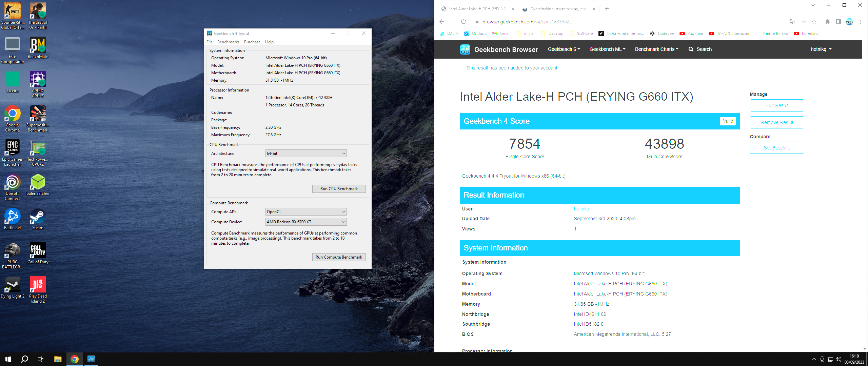Click Set Baseline button
868x366 pixels.
[x=777, y=148]
